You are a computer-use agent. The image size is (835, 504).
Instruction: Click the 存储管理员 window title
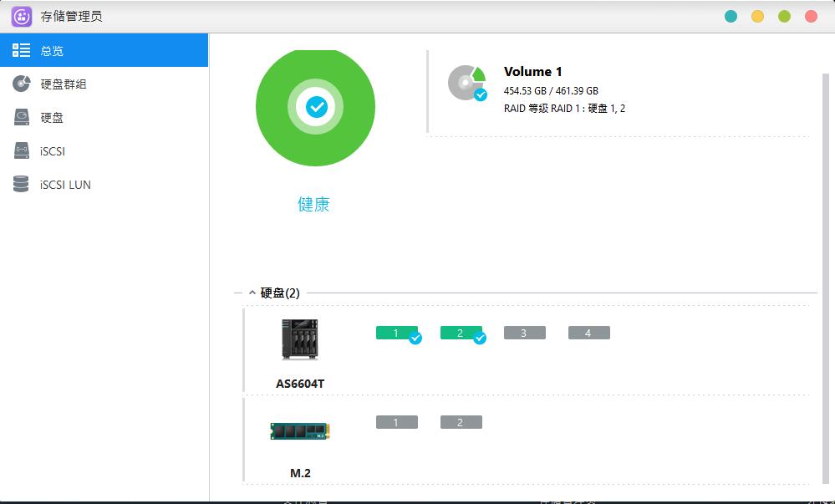point(71,17)
